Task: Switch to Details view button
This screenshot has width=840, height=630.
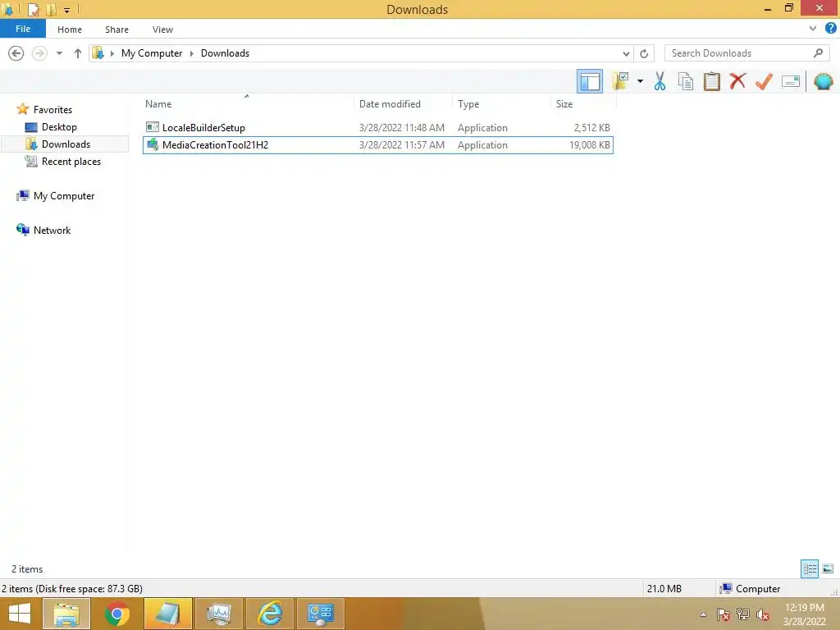Action: (x=810, y=568)
